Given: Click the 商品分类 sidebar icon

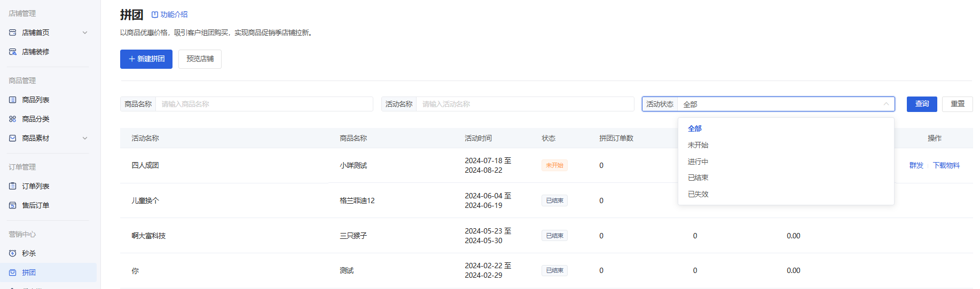Looking at the screenshot, I should point(13,119).
